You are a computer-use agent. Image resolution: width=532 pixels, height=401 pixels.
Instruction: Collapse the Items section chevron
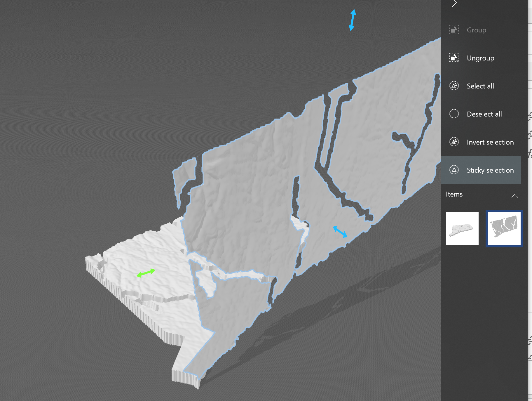[515, 196]
